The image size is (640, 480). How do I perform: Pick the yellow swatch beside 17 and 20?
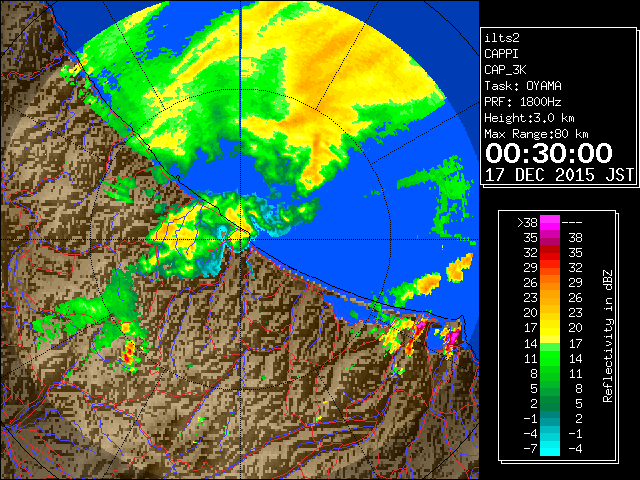click(x=550, y=328)
